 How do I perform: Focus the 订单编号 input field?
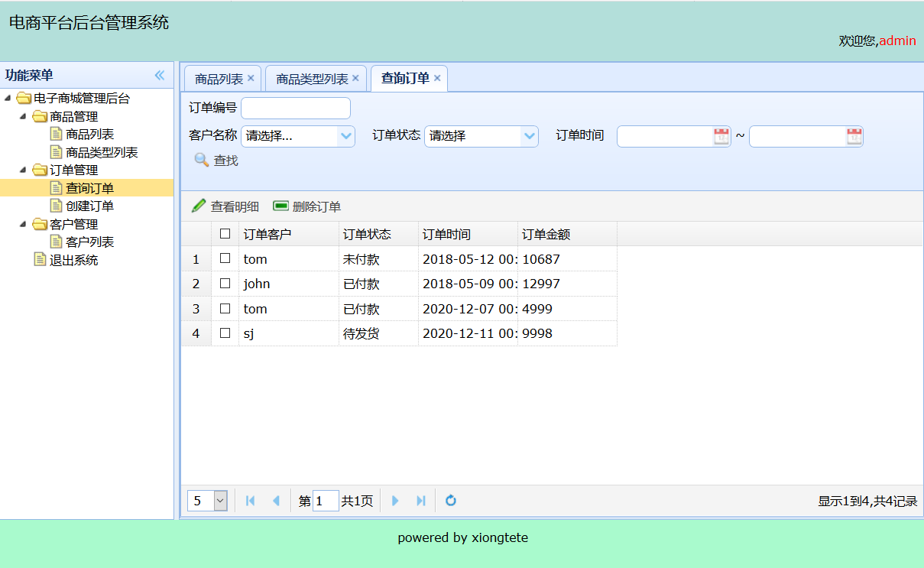296,109
